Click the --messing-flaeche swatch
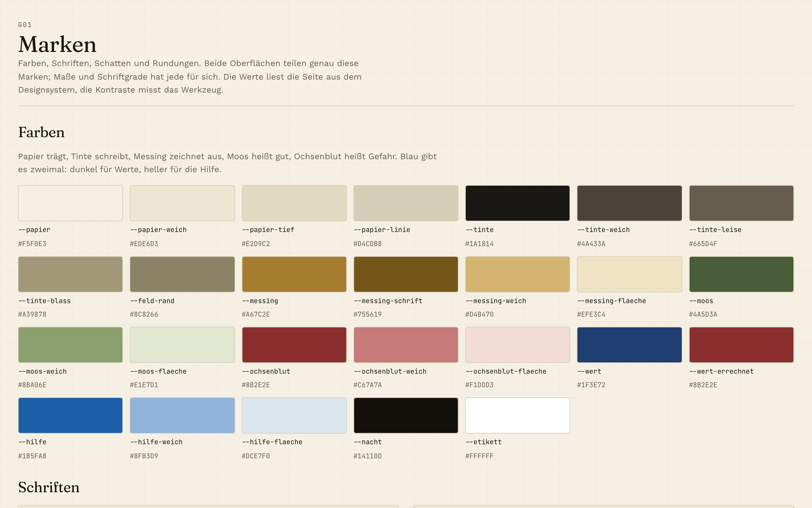The width and height of the screenshot is (812, 508). click(x=630, y=274)
